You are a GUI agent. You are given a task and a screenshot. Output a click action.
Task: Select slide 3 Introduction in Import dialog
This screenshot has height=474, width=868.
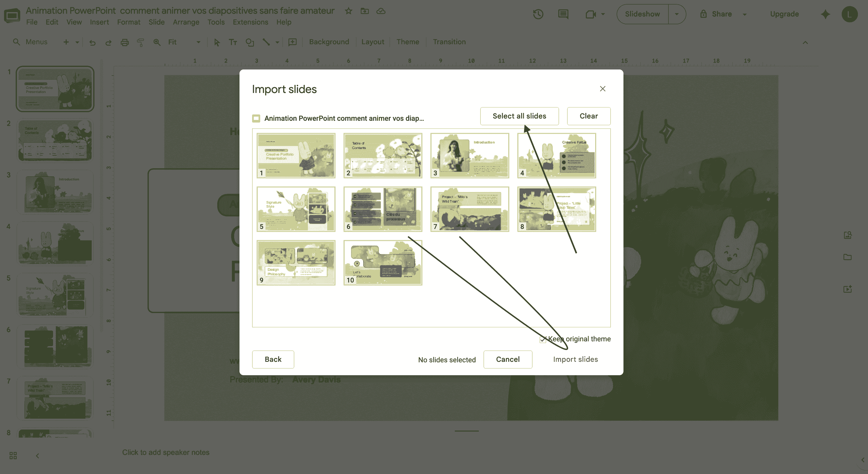click(470, 155)
